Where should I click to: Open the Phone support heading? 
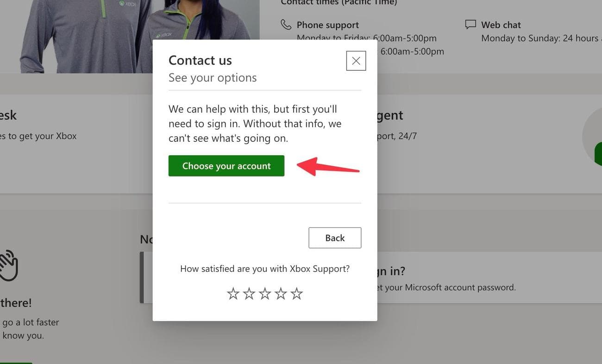(327, 25)
